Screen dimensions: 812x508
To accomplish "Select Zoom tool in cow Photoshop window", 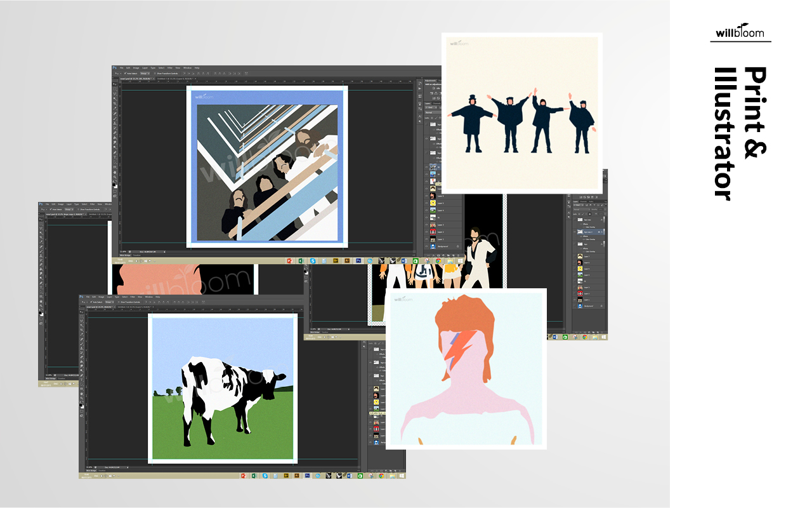I will pyautogui.click(x=81, y=398).
